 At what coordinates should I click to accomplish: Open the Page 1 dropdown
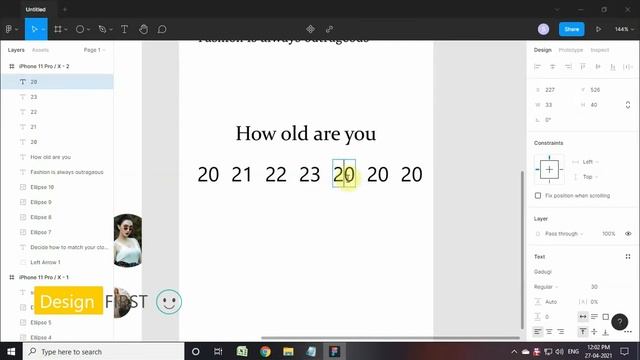pyautogui.click(x=94, y=50)
